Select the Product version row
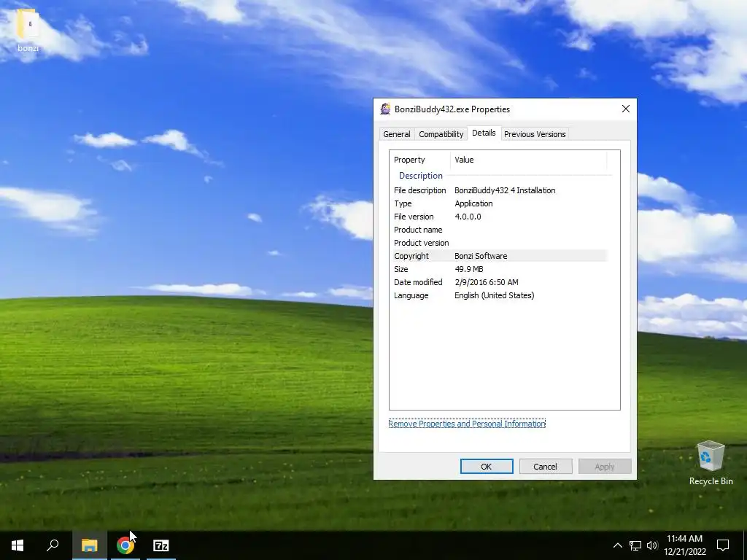This screenshot has width=747, height=560. point(500,243)
